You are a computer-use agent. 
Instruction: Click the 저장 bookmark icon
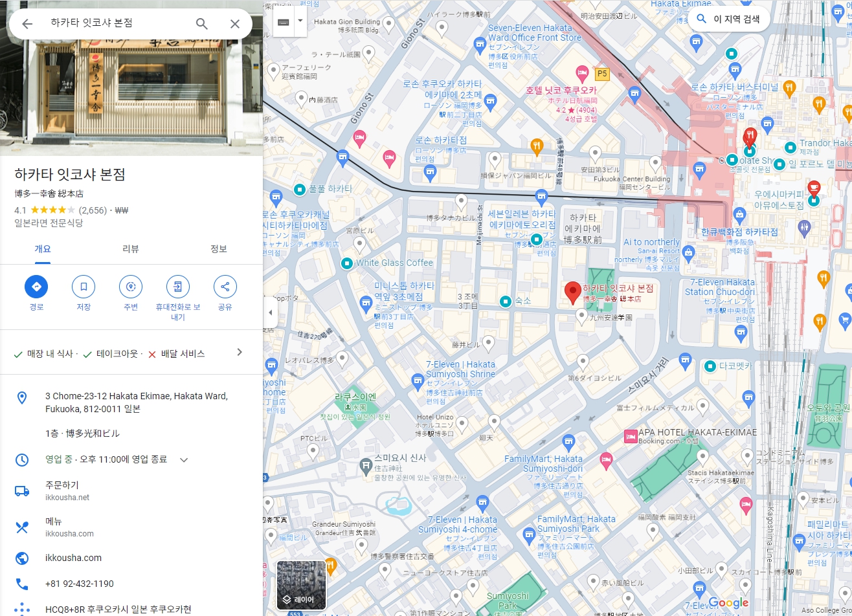(84, 286)
